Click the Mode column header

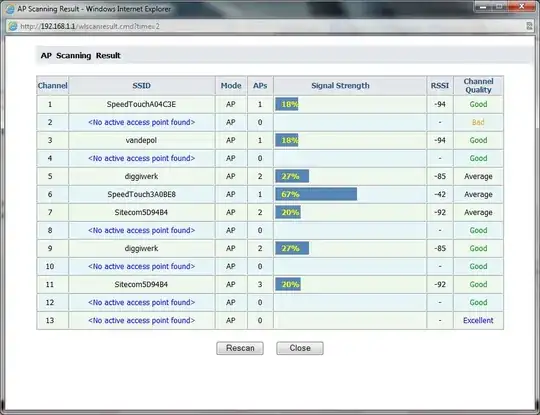pyautogui.click(x=231, y=85)
